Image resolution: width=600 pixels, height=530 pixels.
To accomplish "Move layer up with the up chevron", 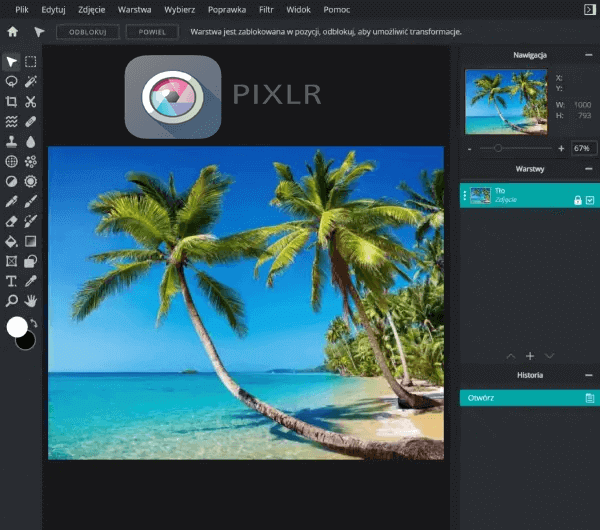I will (x=510, y=356).
